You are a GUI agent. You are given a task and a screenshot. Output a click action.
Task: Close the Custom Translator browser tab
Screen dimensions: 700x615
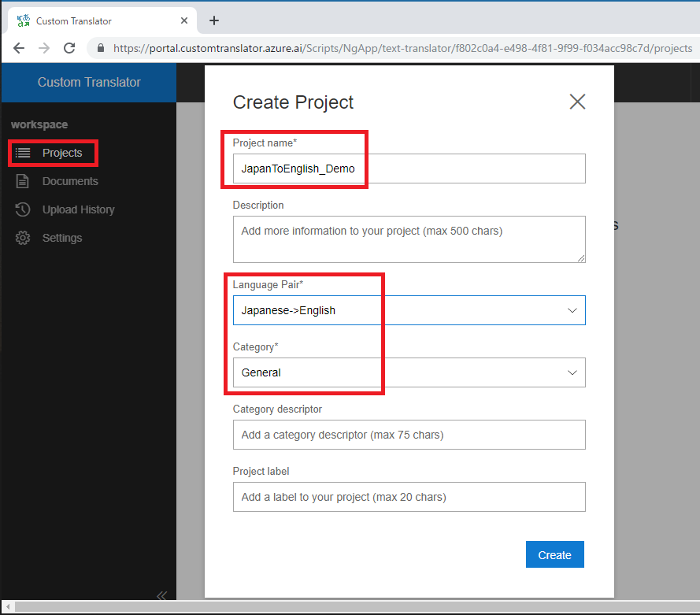point(185,21)
